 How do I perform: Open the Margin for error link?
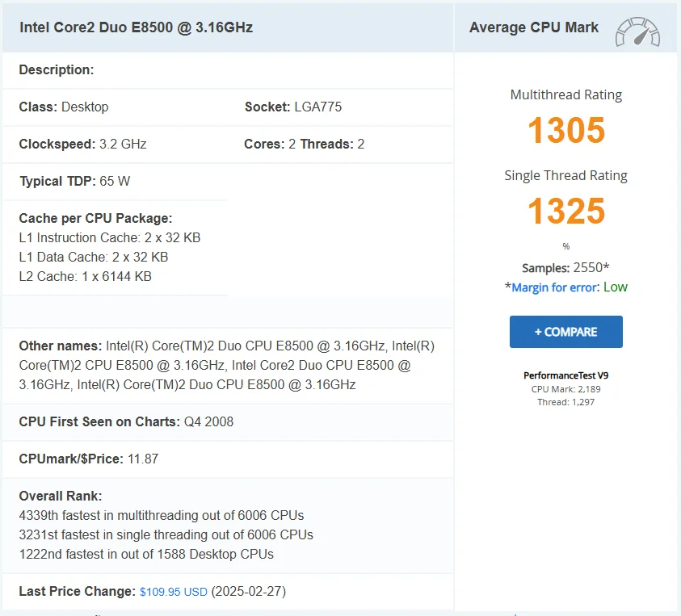pyautogui.click(x=554, y=287)
